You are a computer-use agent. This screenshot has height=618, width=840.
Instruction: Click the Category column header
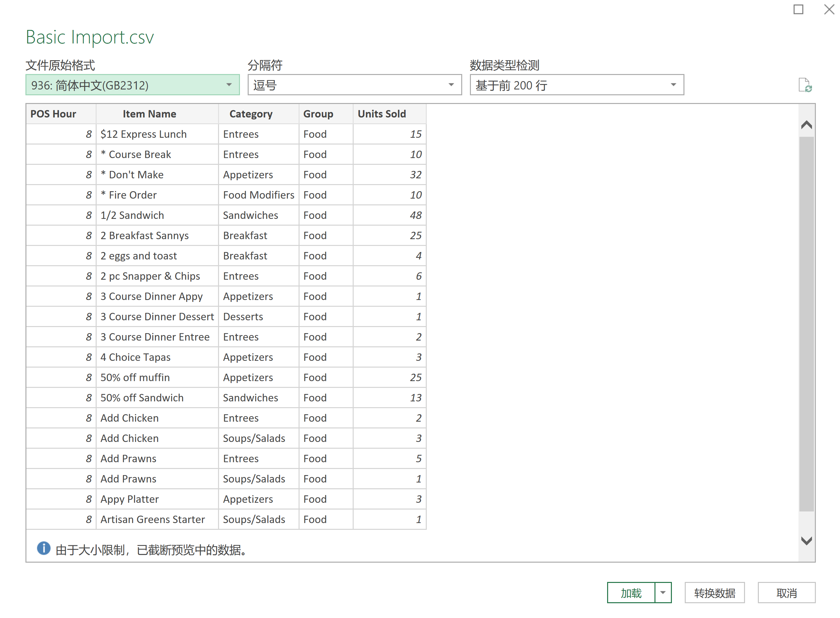click(251, 114)
